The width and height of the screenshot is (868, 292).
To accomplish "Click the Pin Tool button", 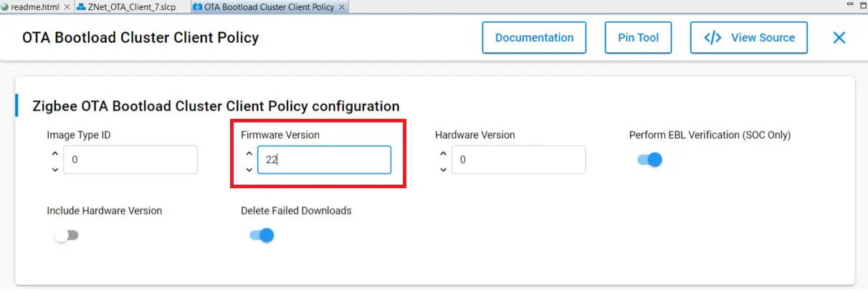I will click(638, 38).
